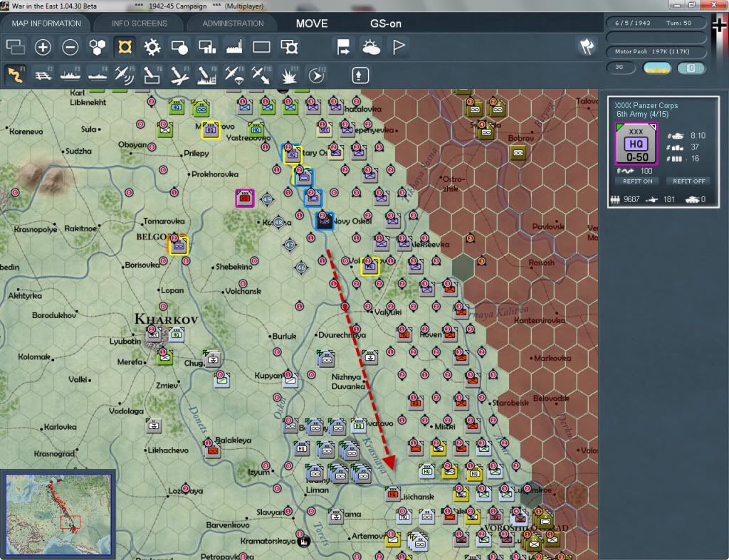
Task: Turn REFIT ON for XXXX Panzer Corps
Action: pos(637,181)
